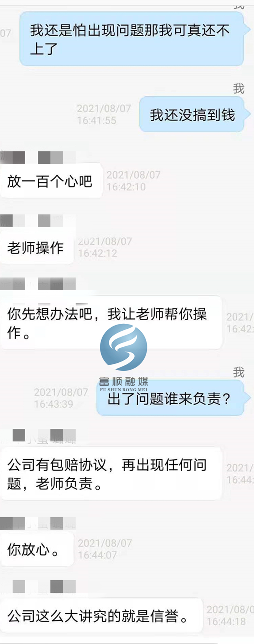Click the '我' sender label above '出了问题谁来负责？'
The width and height of the screenshot is (254, 644).
239,372
